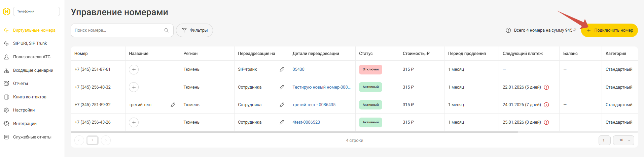Click the page number input box
The image size is (644, 157).
click(605, 140)
